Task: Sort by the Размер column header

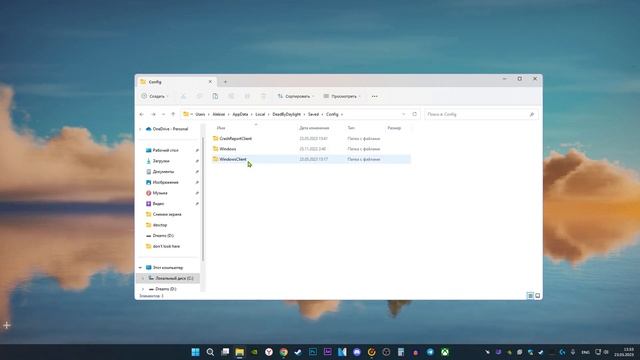Action: pos(394,128)
